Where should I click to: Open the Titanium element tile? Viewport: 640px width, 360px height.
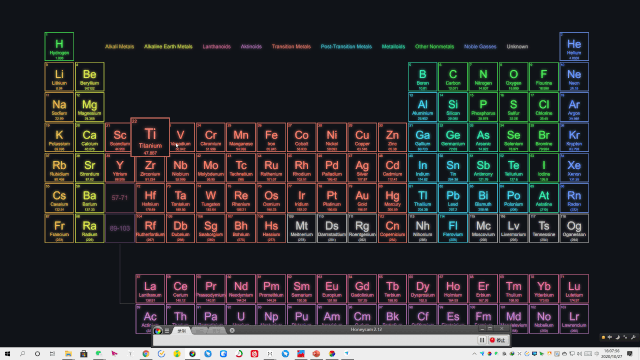[150, 137]
